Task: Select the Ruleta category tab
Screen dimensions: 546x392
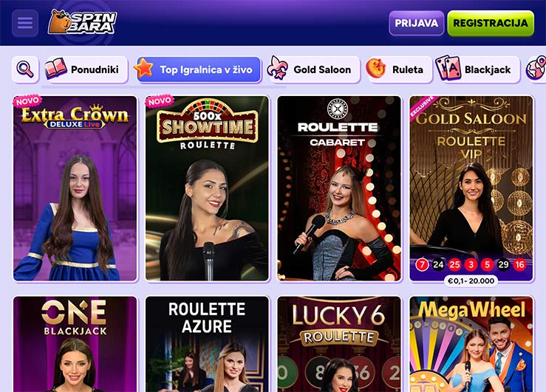Action: (399, 69)
